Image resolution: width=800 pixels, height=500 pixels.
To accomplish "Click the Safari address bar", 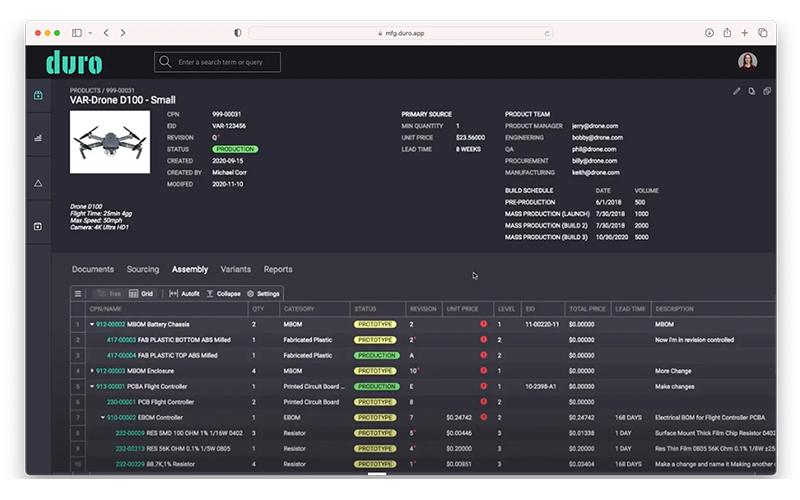I will [401, 33].
